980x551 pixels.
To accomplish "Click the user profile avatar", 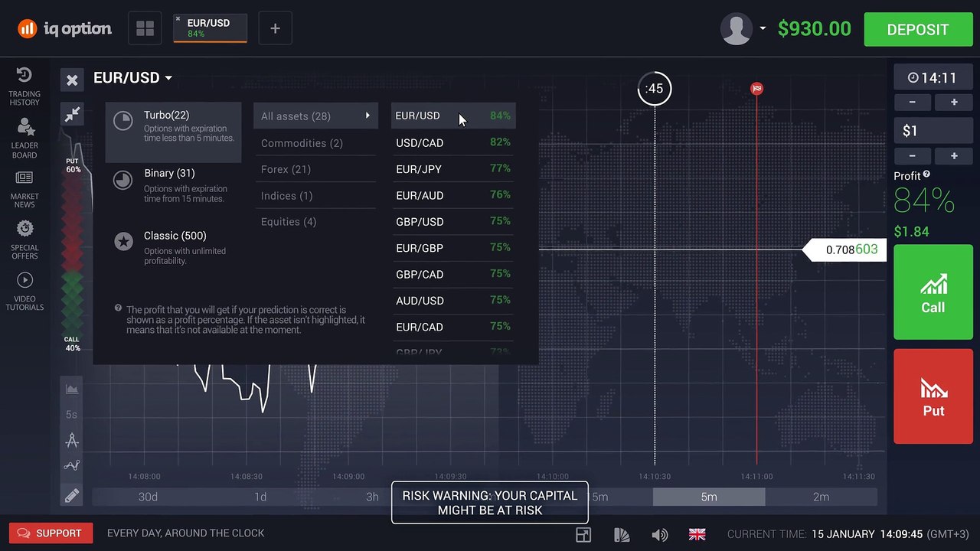I will [736, 29].
